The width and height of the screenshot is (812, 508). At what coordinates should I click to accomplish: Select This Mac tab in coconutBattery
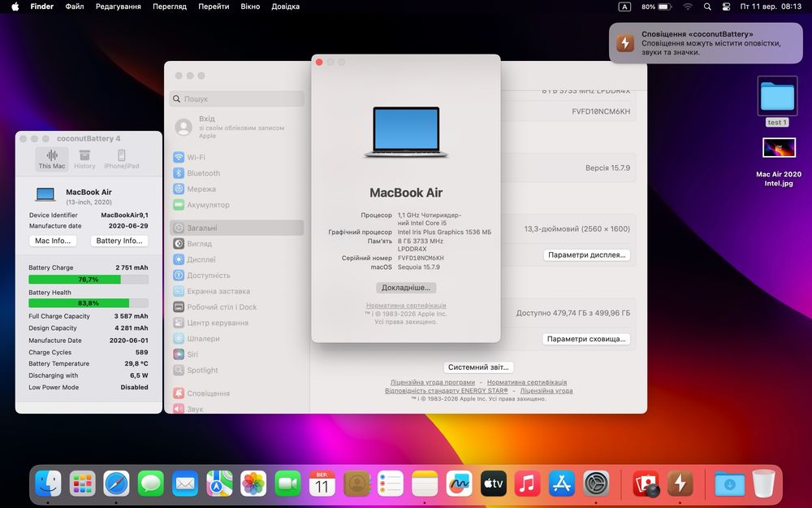pos(52,158)
